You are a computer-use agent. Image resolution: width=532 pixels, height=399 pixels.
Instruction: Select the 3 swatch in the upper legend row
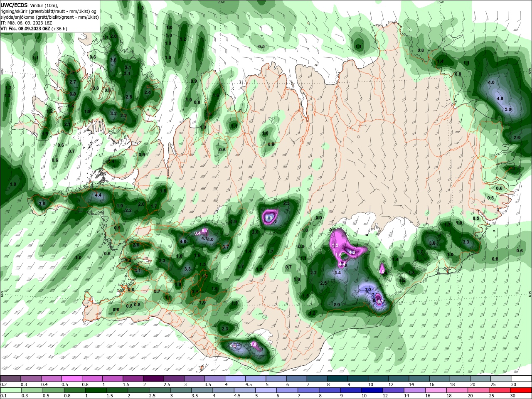194,378
